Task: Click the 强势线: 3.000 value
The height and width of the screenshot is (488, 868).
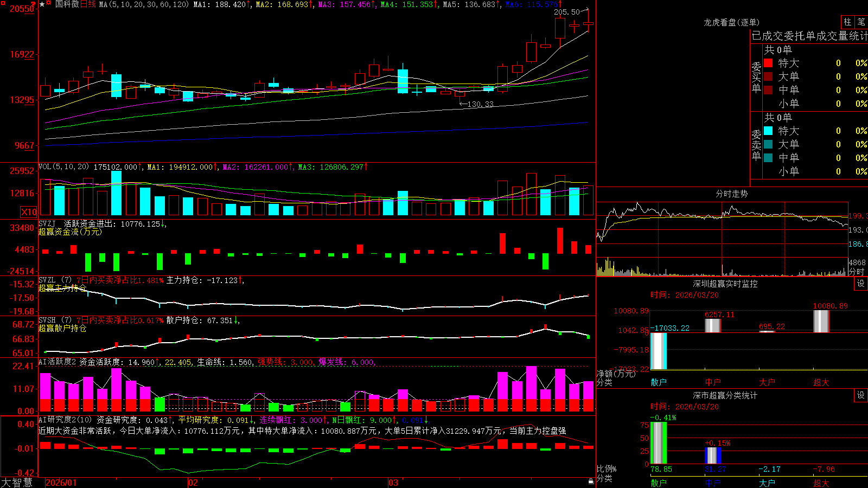Action: click(x=285, y=362)
